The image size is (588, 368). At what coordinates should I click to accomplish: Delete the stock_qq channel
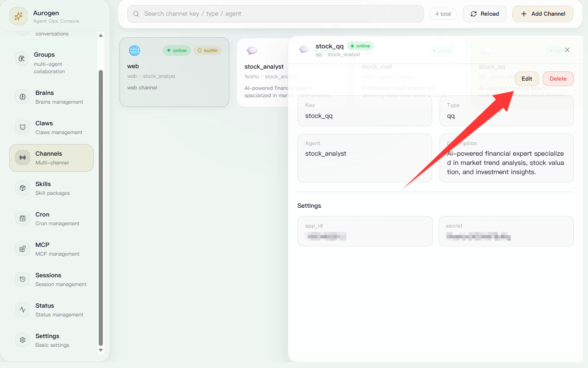click(x=558, y=79)
